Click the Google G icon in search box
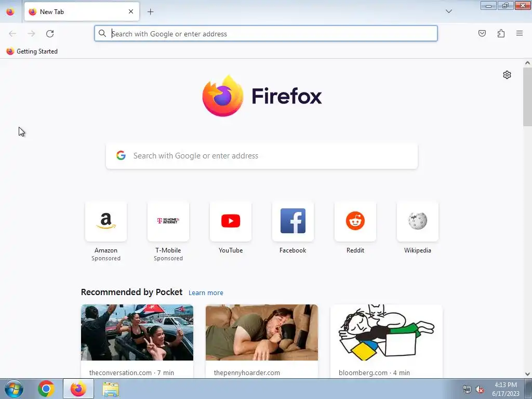This screenshot has width=532, height=399. pos(121,155)
